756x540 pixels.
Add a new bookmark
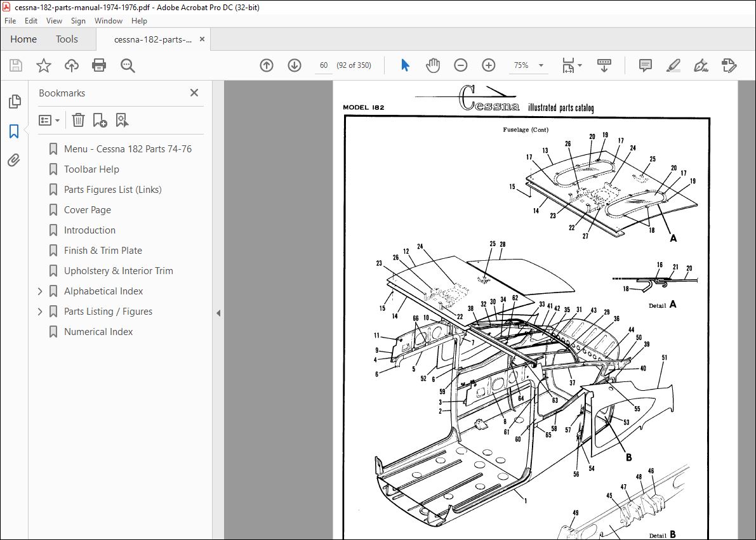click(x=100, y=120)
